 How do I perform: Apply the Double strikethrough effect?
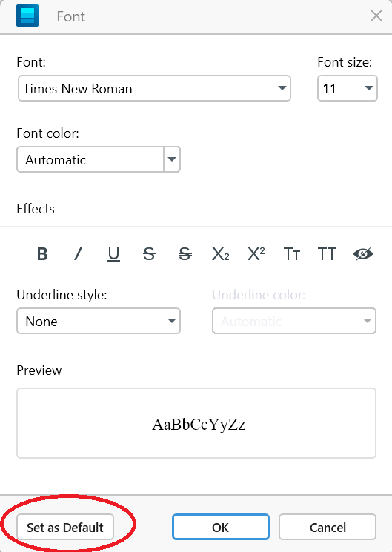point(185,254)
